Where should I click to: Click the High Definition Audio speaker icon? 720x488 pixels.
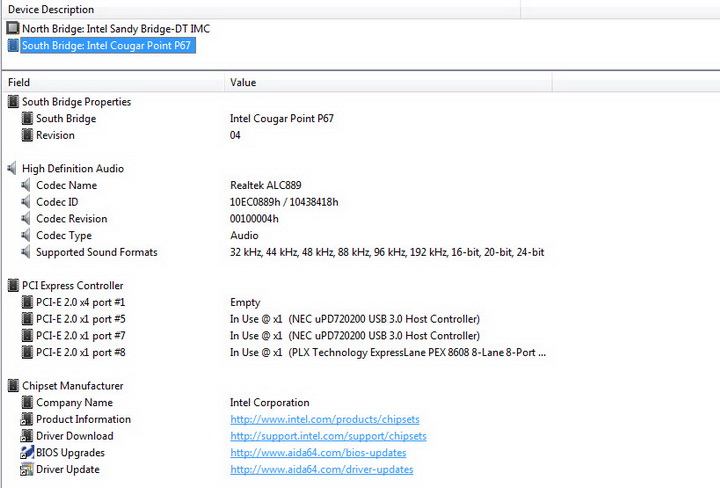(x=12, y=168)
